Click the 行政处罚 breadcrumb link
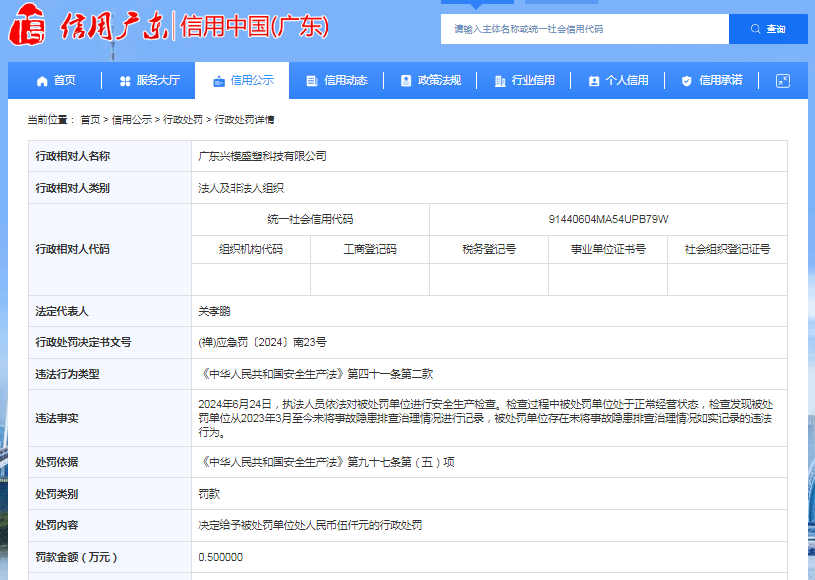 coord(183,120)
